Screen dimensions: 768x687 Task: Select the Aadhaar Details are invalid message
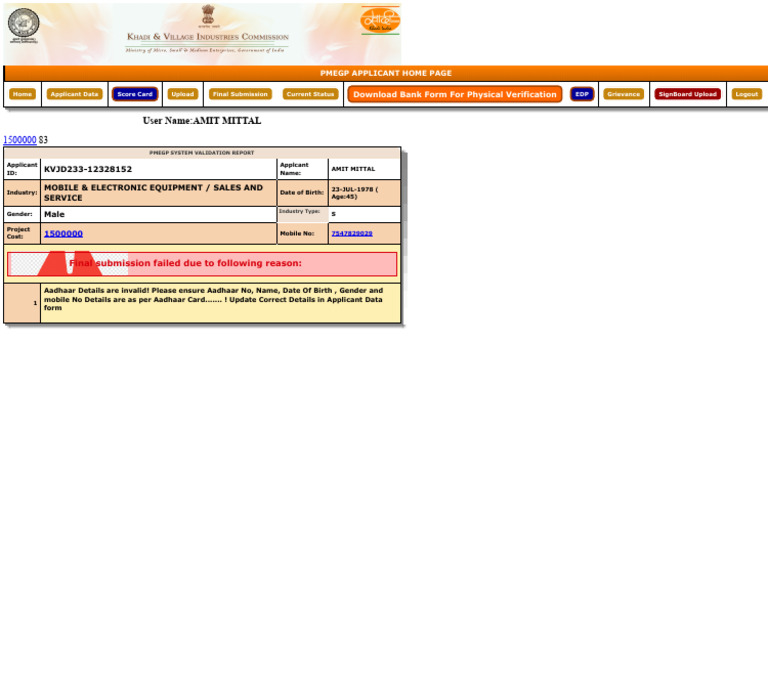pos(214,299)
